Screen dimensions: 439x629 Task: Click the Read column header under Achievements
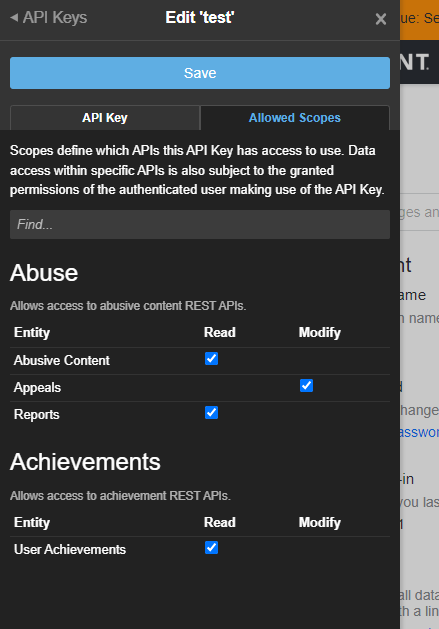[x=220, y=522]
